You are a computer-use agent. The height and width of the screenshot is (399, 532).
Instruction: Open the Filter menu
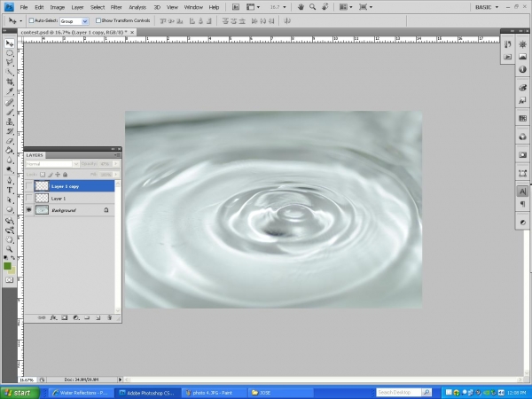point(116,7)
